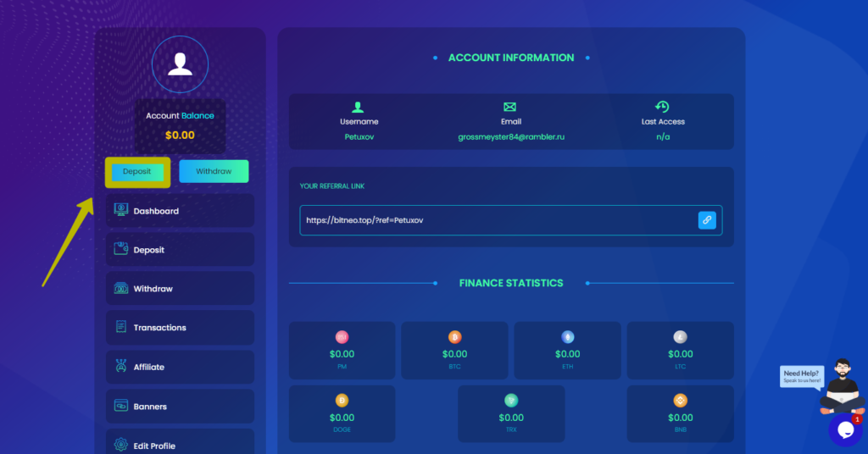
Task: Open the live chat bubble icon
Action: tap(845, 429)
